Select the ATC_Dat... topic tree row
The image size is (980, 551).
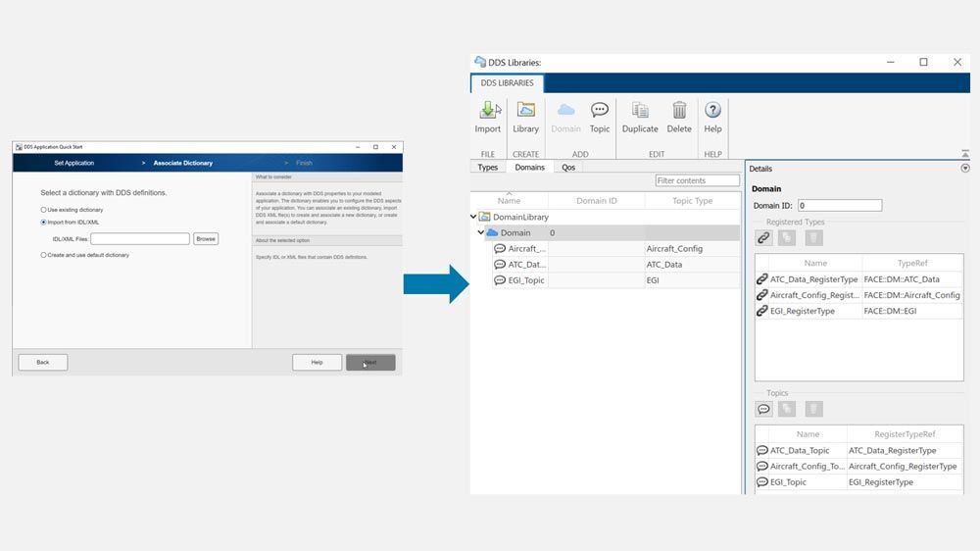615,265
